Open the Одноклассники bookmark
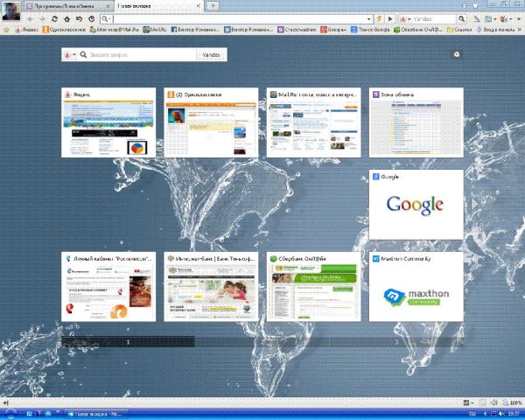Image resolution: width=525 pixels, height=420 pixels. click(64, 30)
